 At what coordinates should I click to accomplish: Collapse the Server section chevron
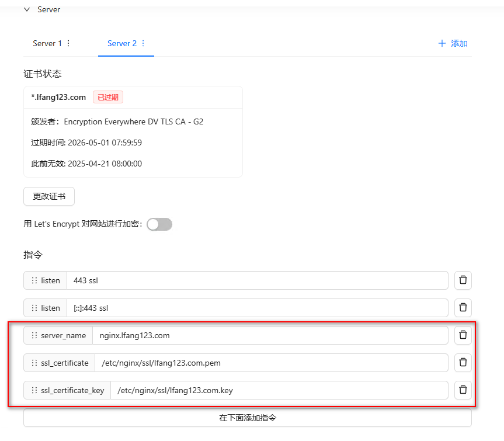click(27, 10)
